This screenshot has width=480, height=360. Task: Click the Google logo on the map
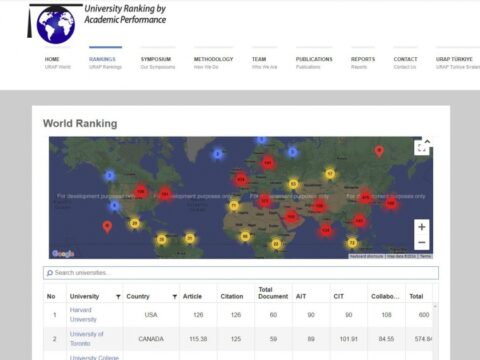click(63, 254)
